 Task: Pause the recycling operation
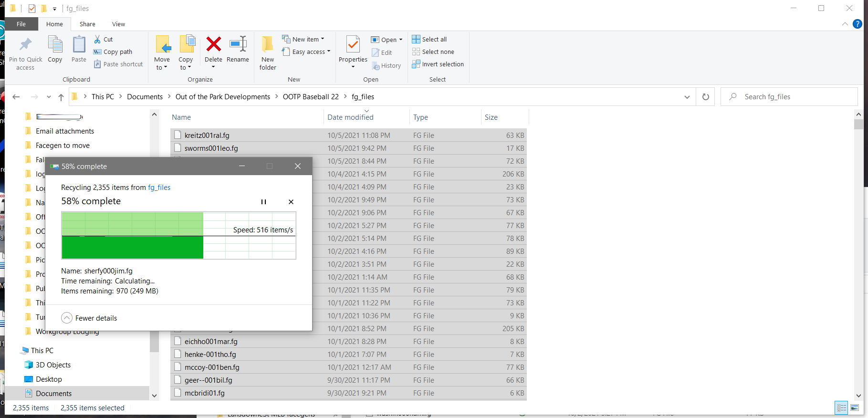tap(263, 202)
